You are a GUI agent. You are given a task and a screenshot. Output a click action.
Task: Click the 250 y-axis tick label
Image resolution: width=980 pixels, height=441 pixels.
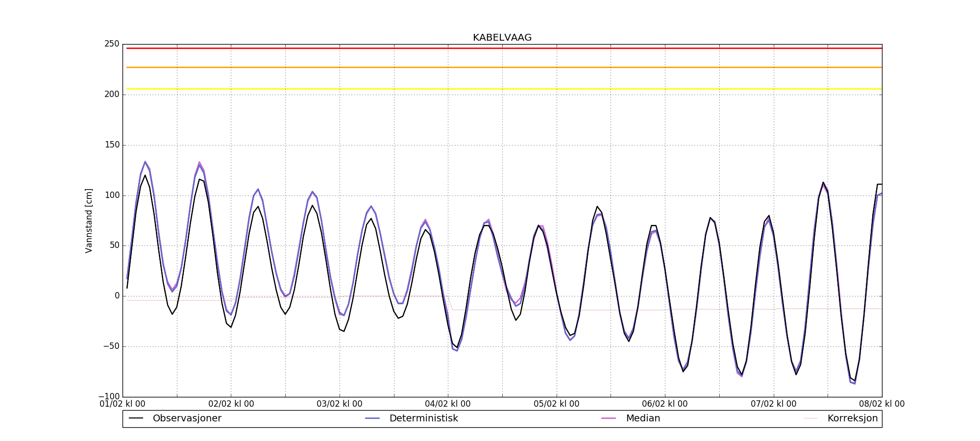click(112, 44)
